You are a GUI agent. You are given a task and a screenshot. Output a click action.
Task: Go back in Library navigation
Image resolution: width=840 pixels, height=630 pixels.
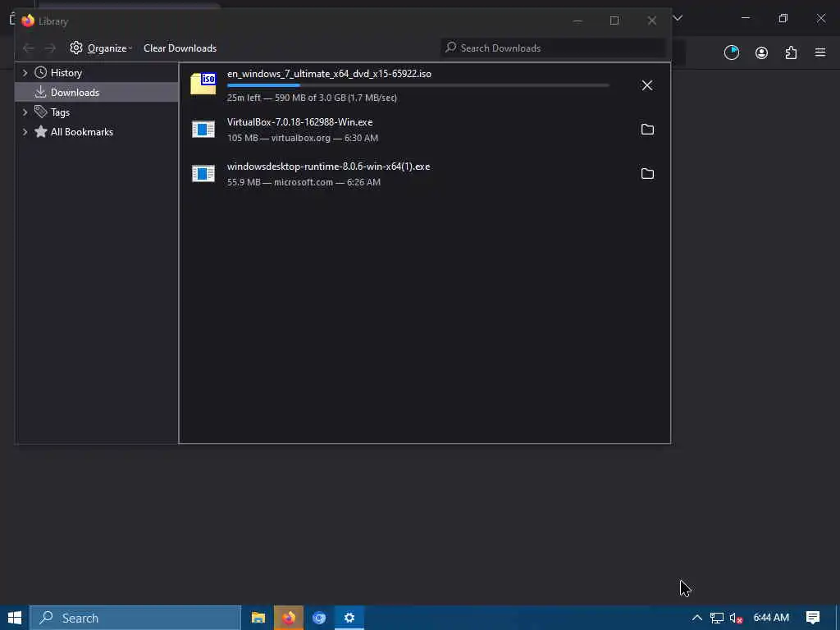coord(29,48)
